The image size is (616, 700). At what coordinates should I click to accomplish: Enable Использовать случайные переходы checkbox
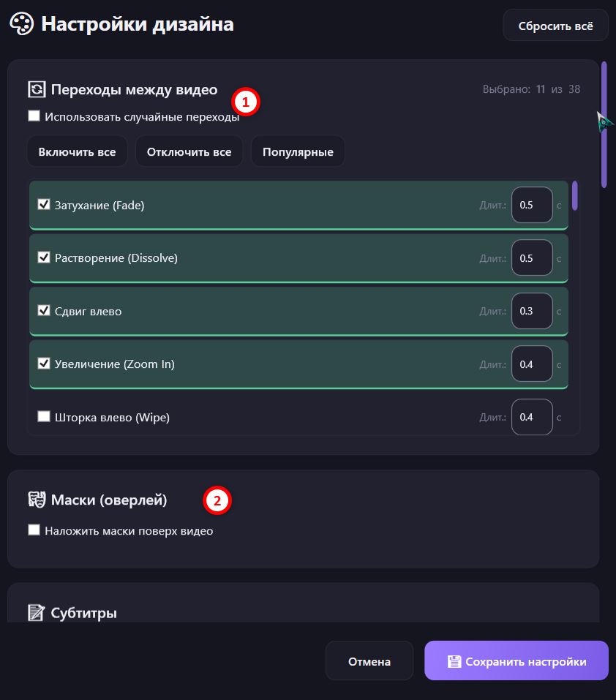(34, 116)
